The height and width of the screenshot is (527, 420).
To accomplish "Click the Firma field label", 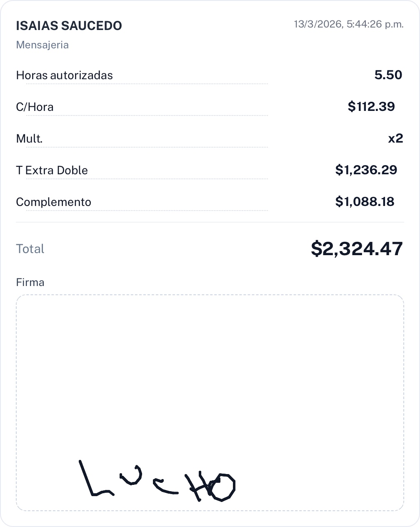I will (30, 283).
